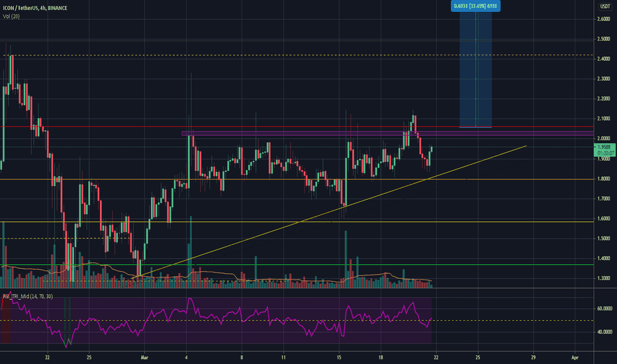Click the 11 date label on time axis

click(x=283, y=357)
